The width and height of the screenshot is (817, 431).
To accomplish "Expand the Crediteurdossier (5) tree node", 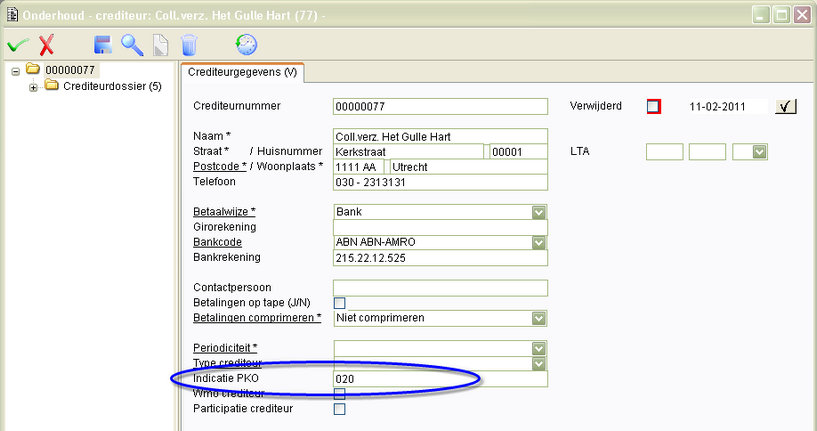I will [34, 87].
